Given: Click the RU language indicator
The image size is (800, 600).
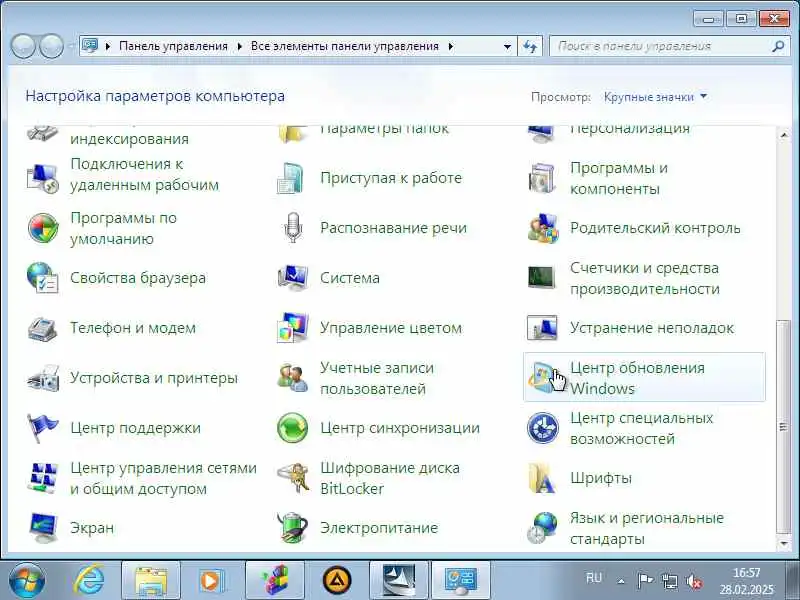Looking at the screenshot, I should click(594, 578).
